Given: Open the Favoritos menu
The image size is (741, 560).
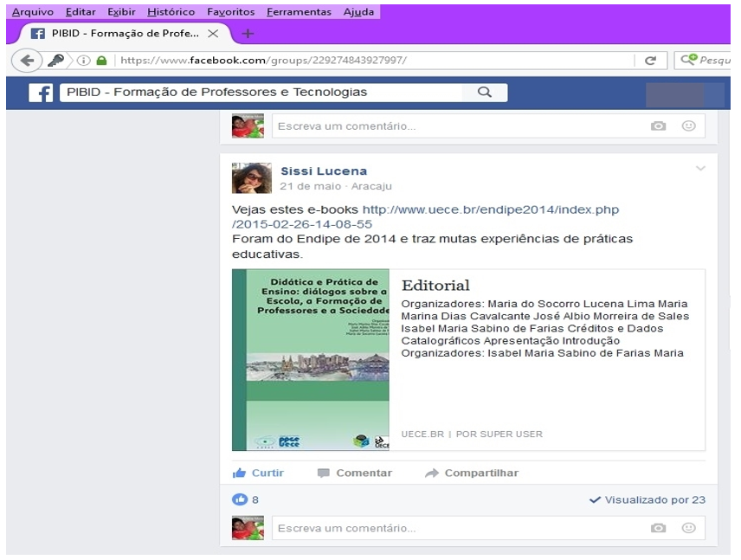Looking at the screenshot, I should [x=230, y=12].
